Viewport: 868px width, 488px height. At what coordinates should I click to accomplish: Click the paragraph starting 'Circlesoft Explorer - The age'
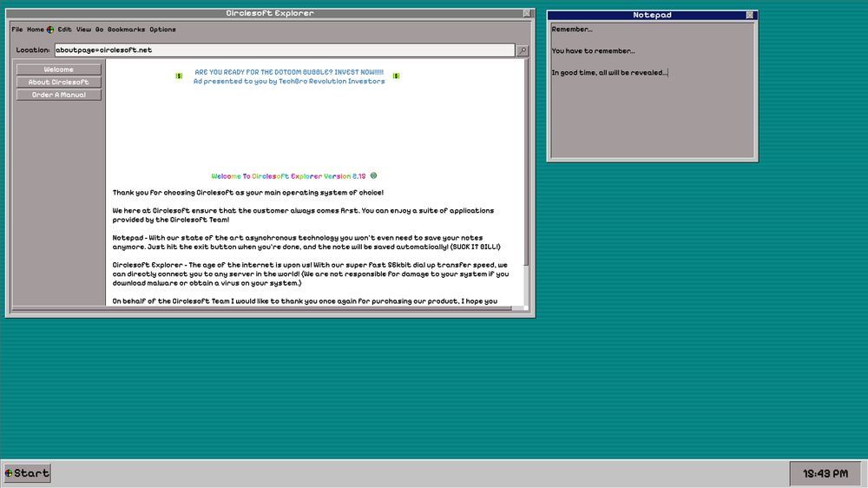pyautogui.click(x=311, y=274)
